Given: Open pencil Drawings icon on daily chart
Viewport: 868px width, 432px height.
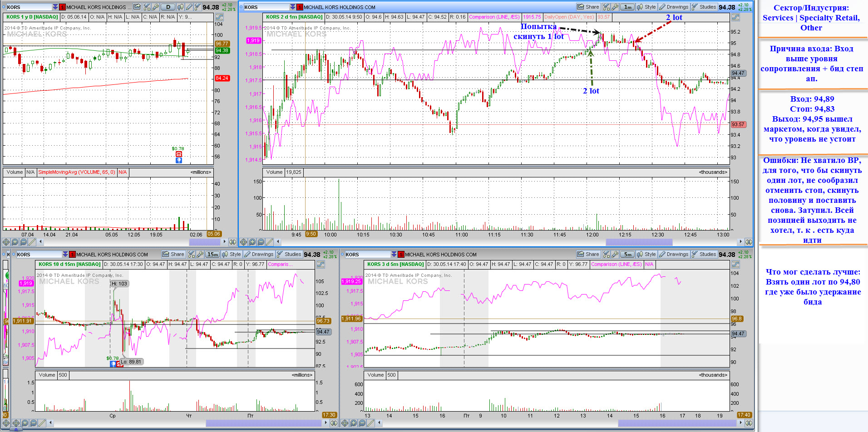Looking at the screenshot, I should [189, 7].
